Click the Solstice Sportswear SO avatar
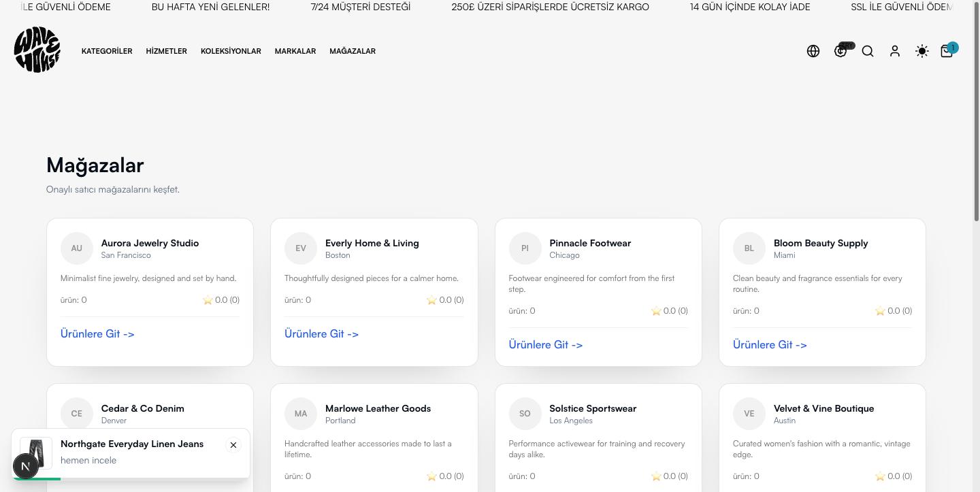 [x=525, y=414]
